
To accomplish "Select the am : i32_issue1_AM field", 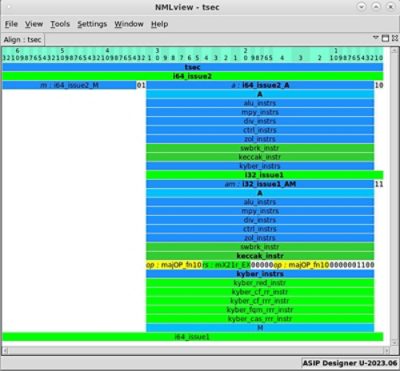I will [x=260, y=184].
